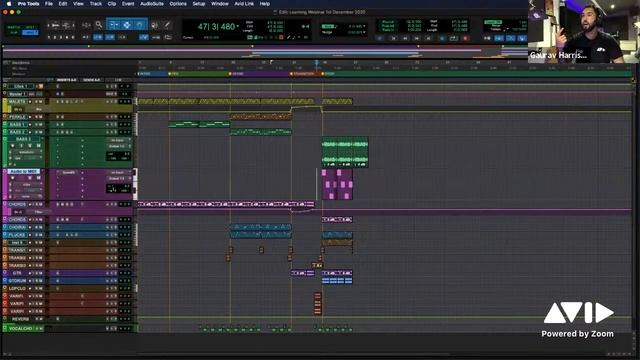This screenshot has height=360, width=640.
Task: Open the main counter format dropdown arrow
Action: click(x=238, y=27)
